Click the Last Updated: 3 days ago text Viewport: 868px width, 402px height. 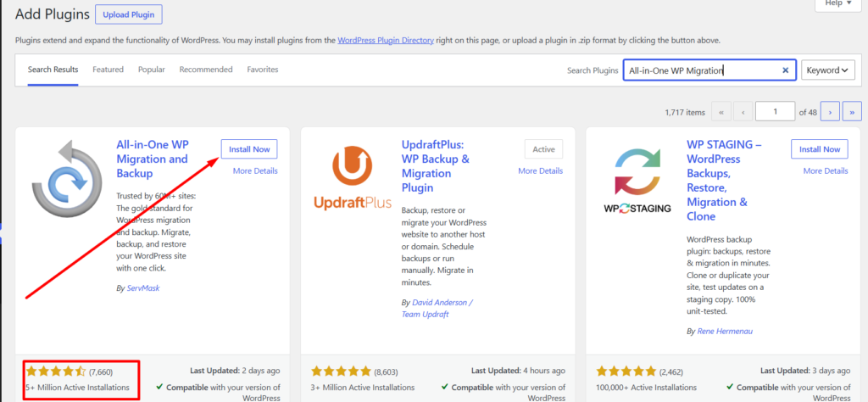tap(805, 371)
